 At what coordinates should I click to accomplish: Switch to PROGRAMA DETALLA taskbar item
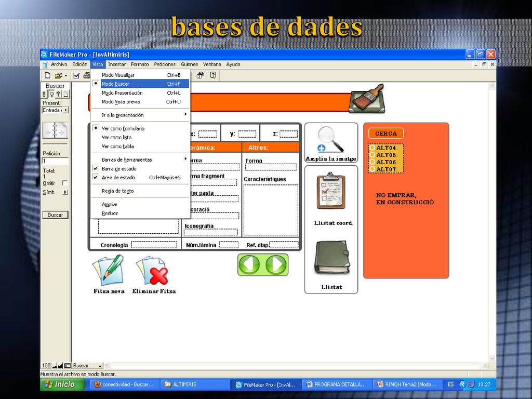pyautogui.click(x=336, y=384)
